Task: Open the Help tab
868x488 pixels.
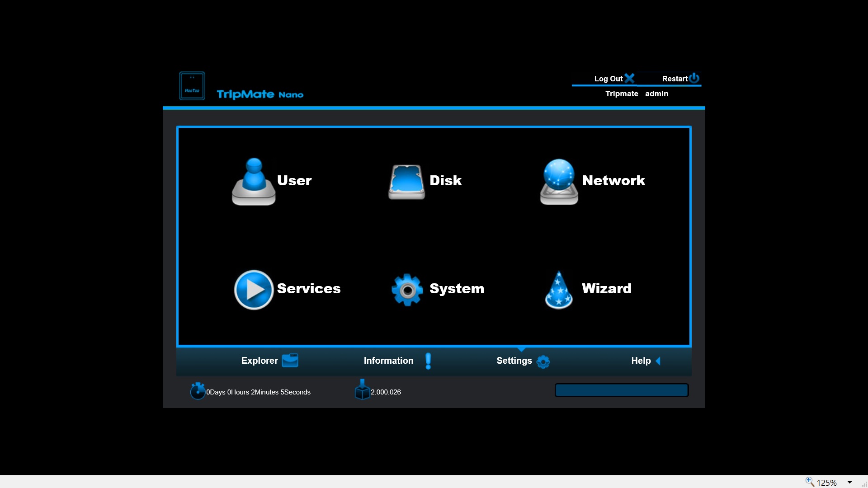Action: 641,361
